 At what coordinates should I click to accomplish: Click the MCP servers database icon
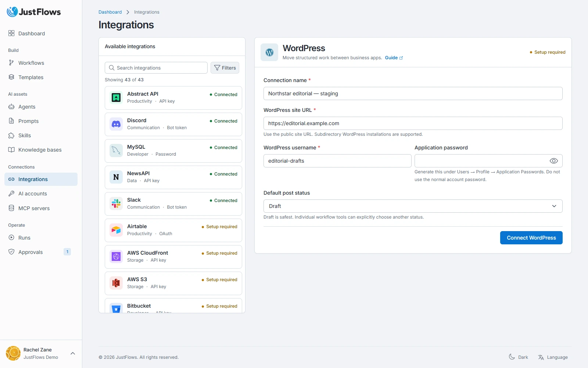click(x=11, y=208)
